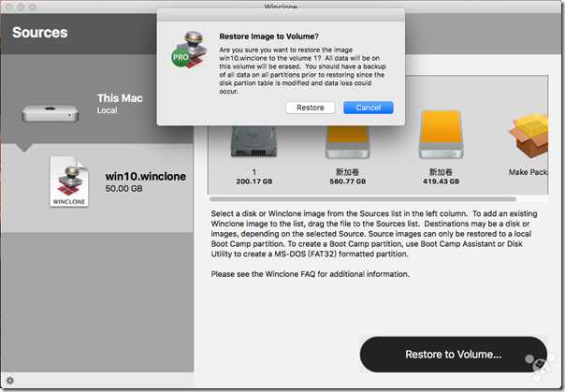Click the Sources header
The width and height of the screenshot is (565, 392).
click(x=40, y=33)
